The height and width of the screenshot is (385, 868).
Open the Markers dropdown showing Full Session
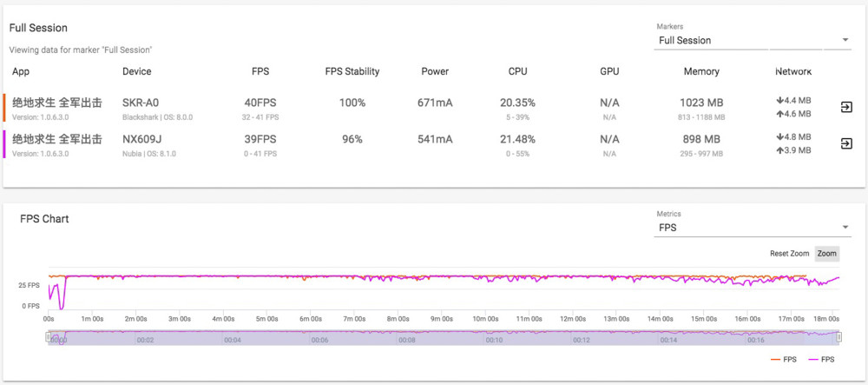coord(753,41)
